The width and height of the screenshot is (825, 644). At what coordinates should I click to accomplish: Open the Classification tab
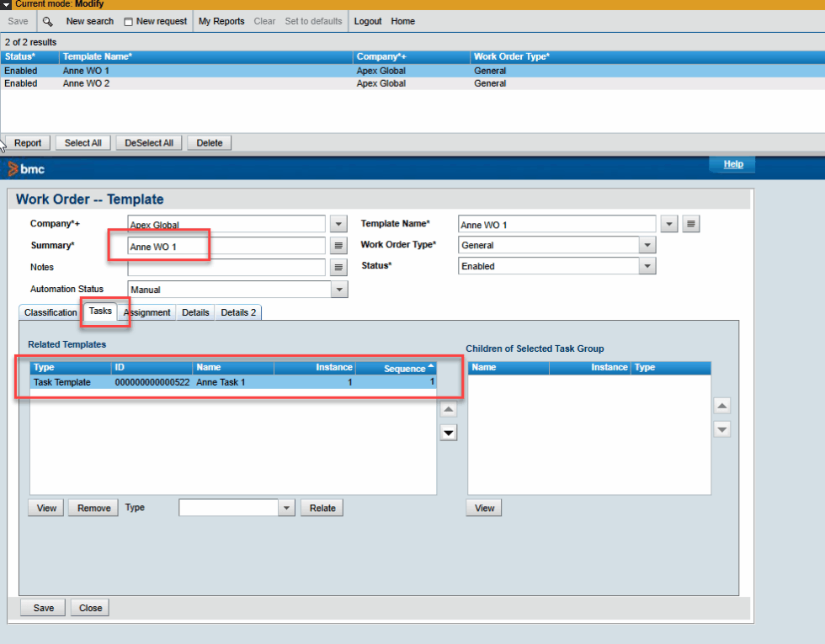(x=49, y=312)
